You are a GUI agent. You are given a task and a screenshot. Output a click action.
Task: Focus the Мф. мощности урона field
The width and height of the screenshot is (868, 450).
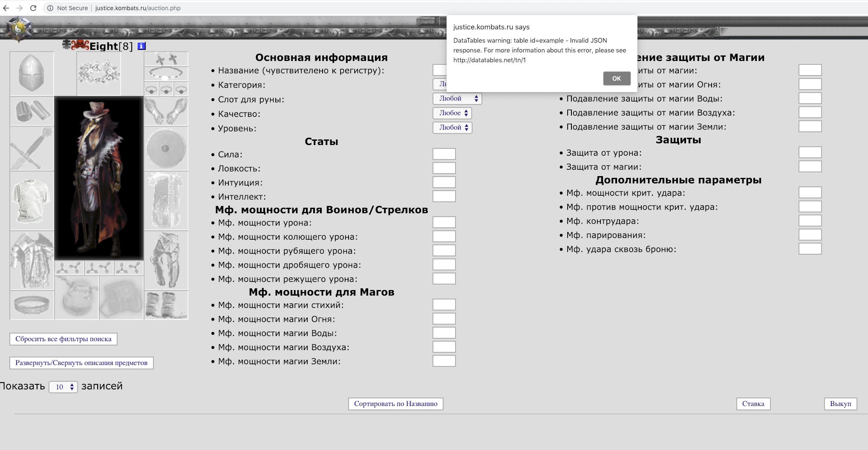[444, 222]
